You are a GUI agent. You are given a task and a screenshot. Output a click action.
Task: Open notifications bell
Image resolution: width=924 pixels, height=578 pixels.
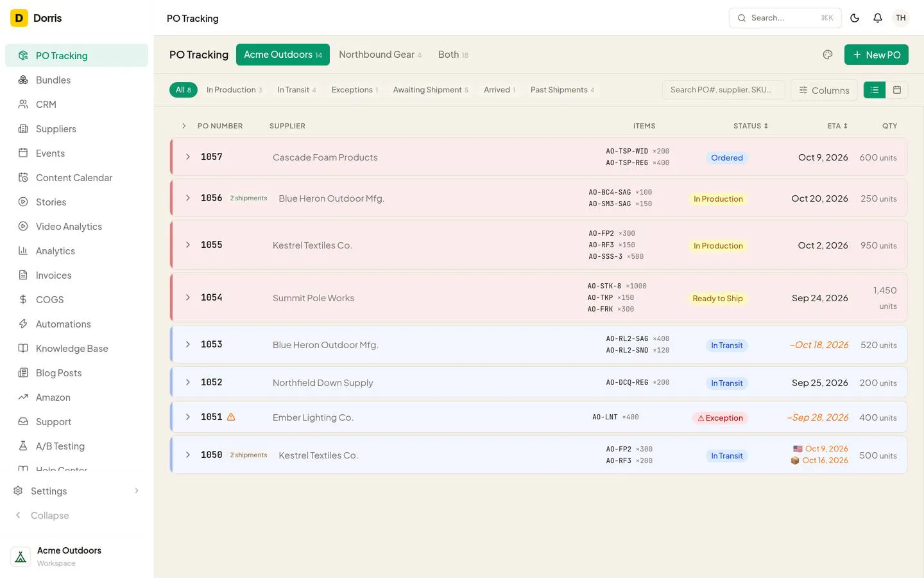point(878,18)
